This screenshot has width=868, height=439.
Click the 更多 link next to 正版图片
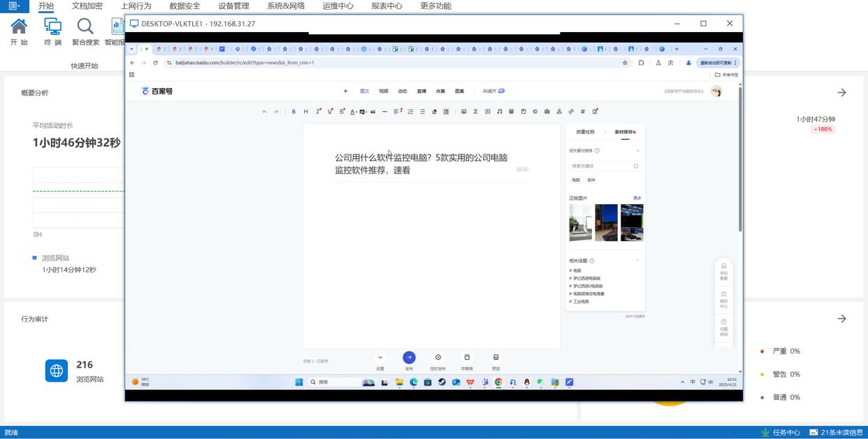pyautogui.click(x=637, y=198)
